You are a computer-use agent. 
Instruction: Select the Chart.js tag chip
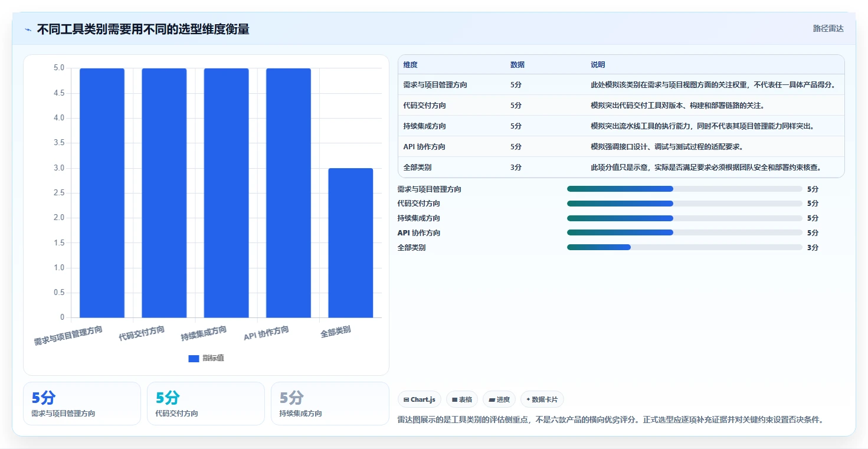[420, 399]
